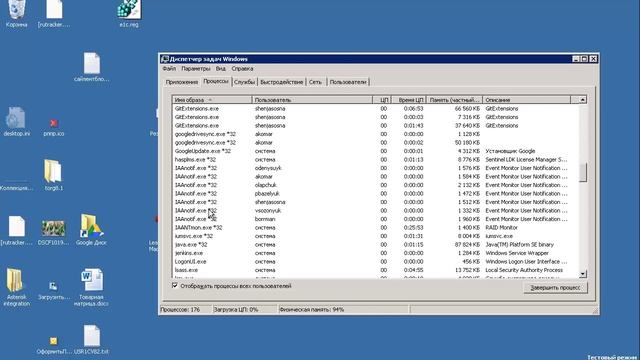Image resolution: width=640 pixels, height=360 pixels.
Task: Sort by the Пользователь column header
Action: 312,100
